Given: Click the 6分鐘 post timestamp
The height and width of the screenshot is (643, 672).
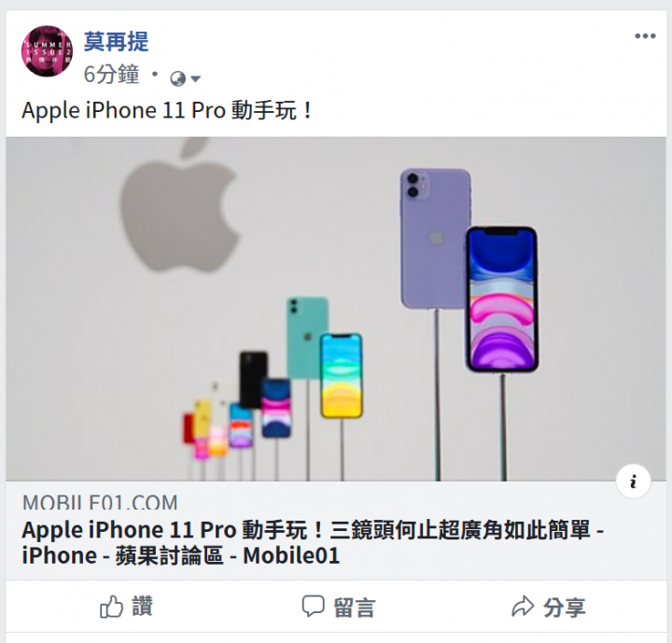Looking at the screenshot, I should (x=111, y=74).
